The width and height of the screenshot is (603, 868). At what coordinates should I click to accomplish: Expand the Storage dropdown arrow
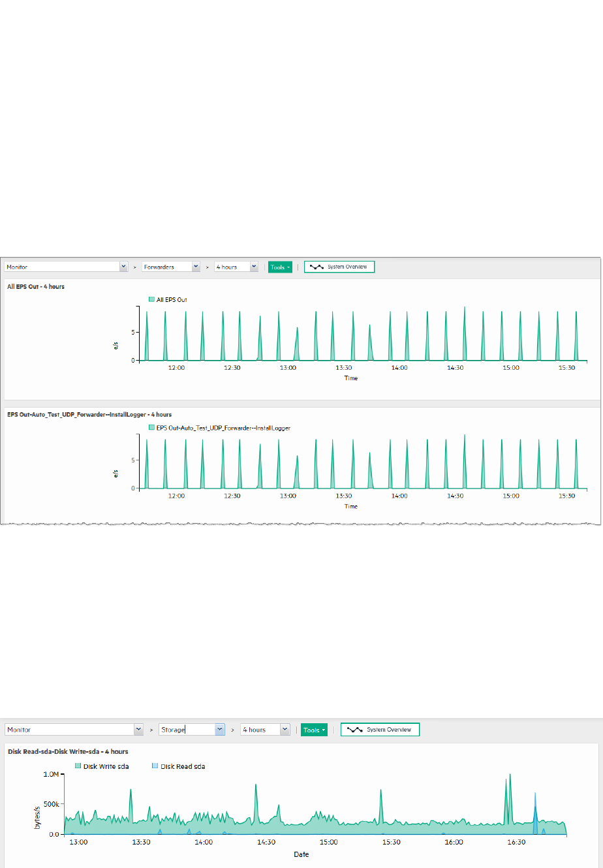[x=220, y=730]
